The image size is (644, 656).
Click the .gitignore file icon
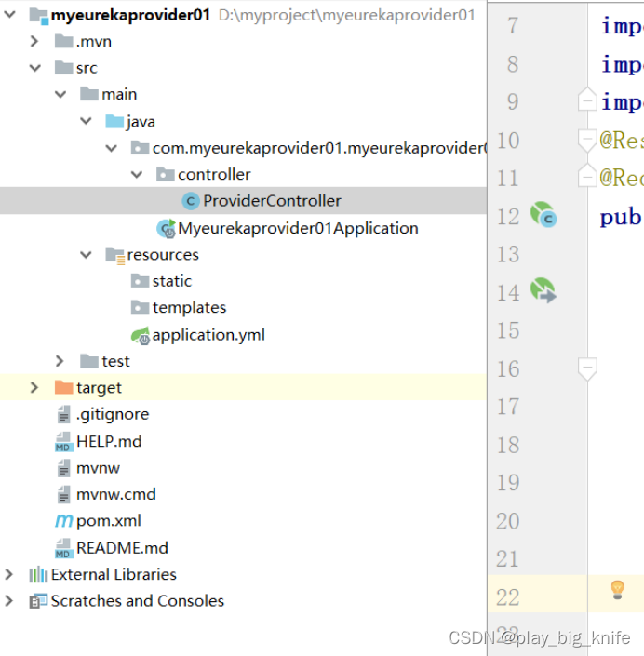tap(63, 415)
